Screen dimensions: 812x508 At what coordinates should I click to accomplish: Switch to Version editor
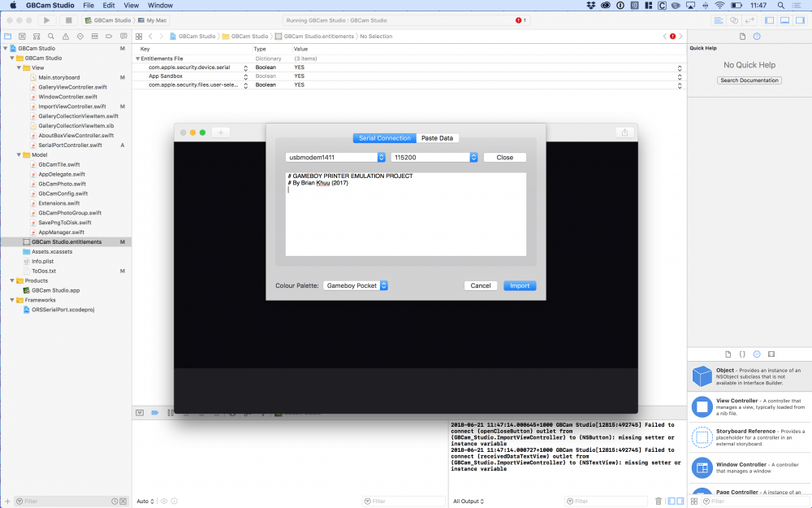(x=749, y=20)
